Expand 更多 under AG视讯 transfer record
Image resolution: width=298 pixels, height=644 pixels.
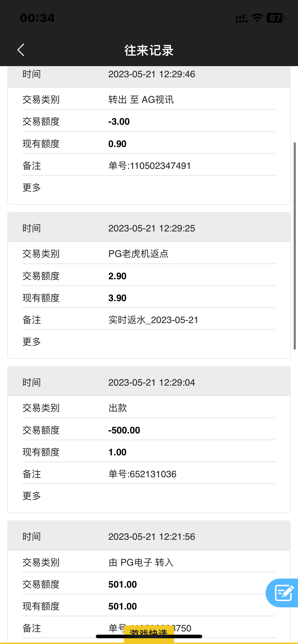[x=32, y=188]
